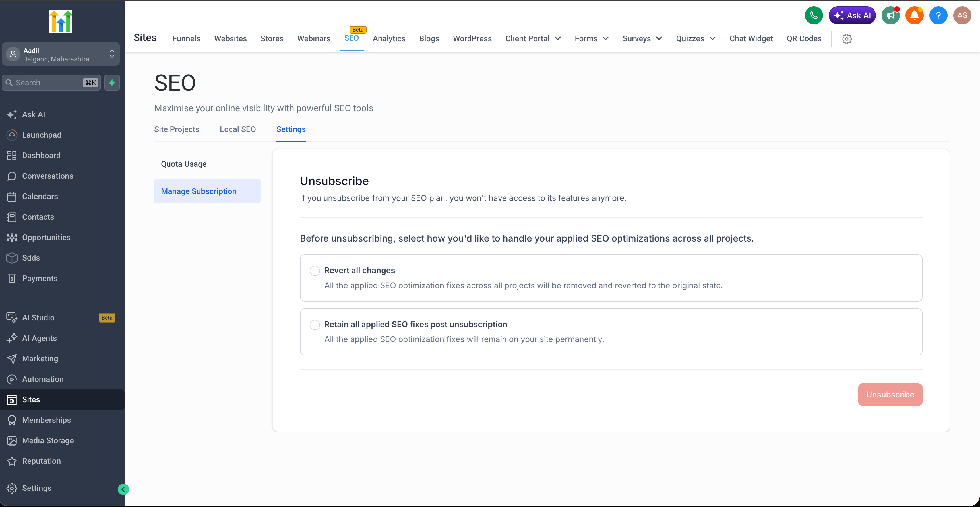Click the green phone call icon
The image size is (980, 507).
click(814, 16)
